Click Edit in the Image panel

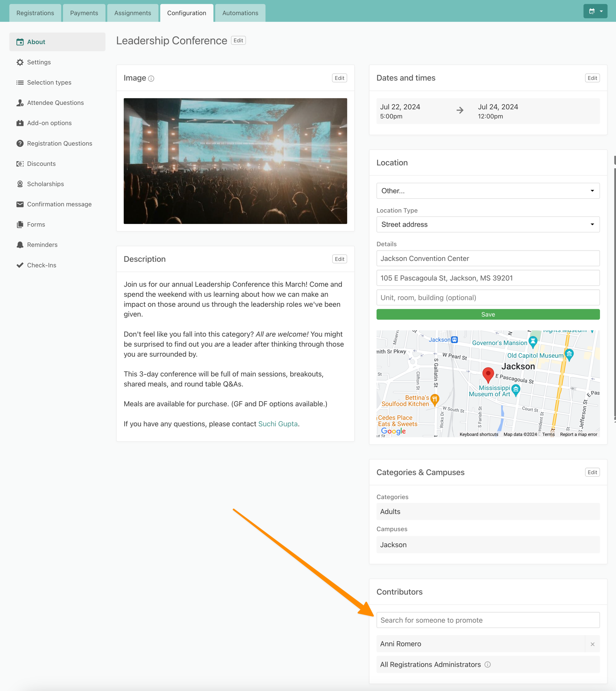[x=339, y=78]
